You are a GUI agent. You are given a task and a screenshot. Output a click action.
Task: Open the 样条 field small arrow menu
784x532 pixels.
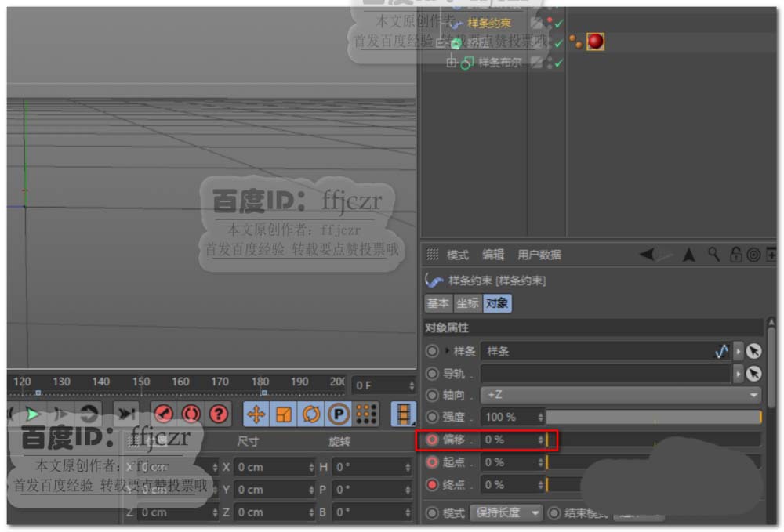[x=738, y=351]
